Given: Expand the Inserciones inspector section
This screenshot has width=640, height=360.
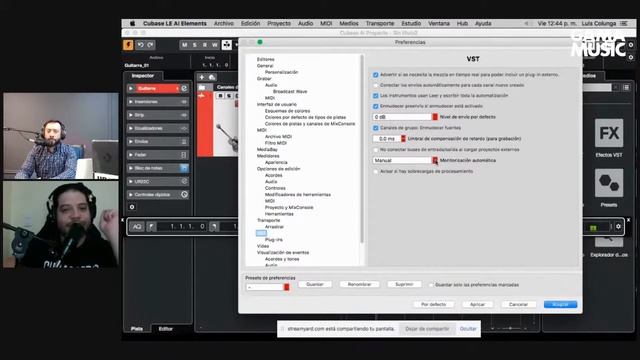Looking at the screenshot, I should [x=131, y=102].
